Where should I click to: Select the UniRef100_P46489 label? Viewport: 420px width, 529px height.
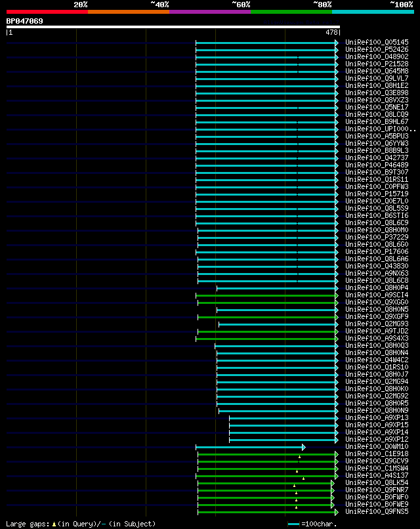pyautogui.click(x=377, y=165)
